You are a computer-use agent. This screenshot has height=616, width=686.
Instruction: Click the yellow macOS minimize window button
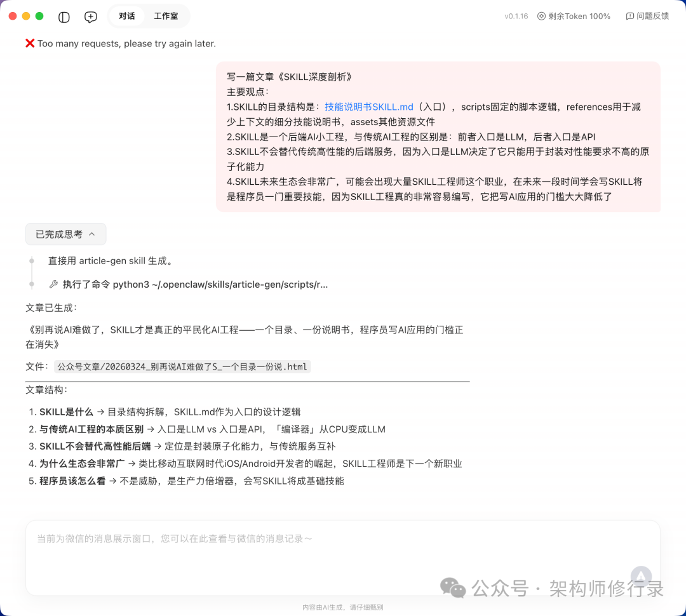[26, 16]
